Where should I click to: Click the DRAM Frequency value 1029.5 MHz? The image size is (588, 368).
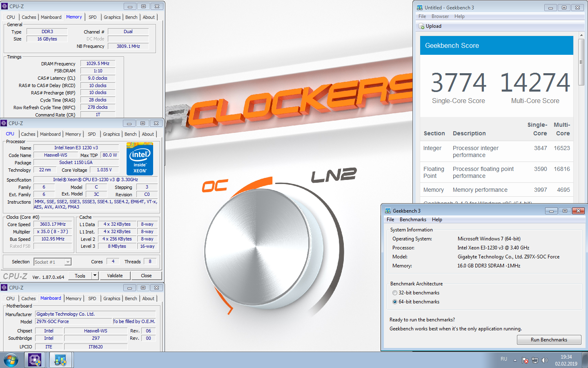[98, 63]
